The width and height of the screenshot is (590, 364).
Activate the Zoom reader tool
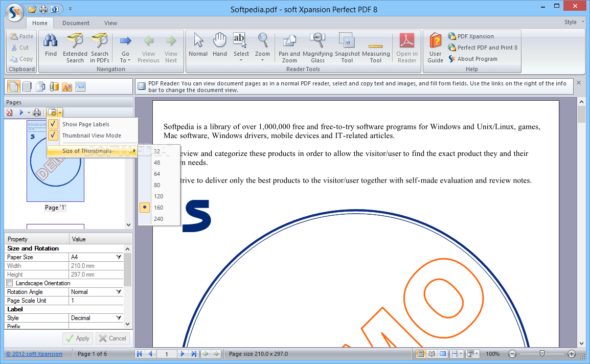[262, 47]
